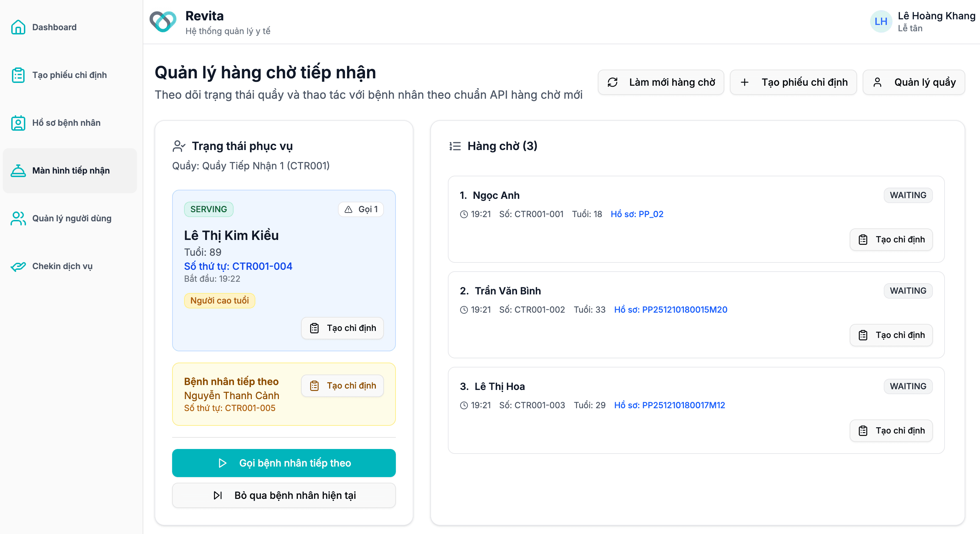Click the warning icon in Gọi 1 badge
Image resolution: width=980 pixels, height=534 pixels.
[x=348, y=209]
